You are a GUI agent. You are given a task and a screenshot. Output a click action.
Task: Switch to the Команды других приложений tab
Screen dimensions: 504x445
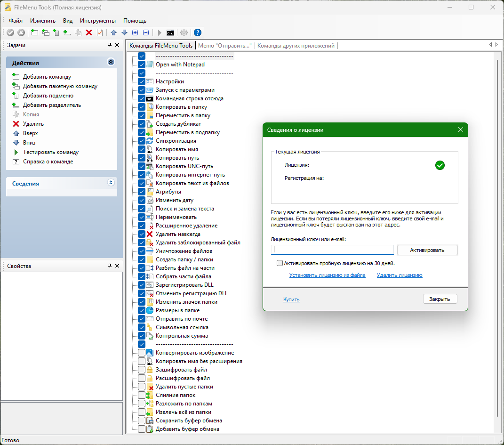[296, 46]
